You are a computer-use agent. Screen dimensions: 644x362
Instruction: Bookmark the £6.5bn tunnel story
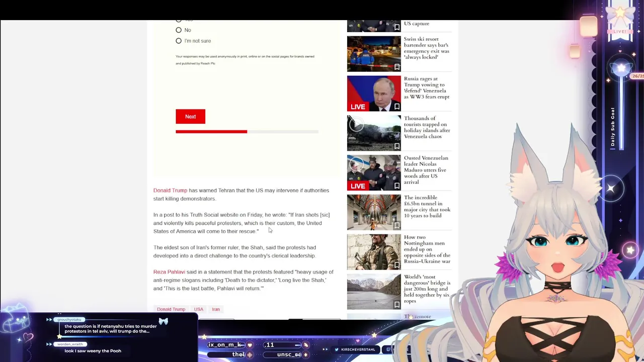397,226
